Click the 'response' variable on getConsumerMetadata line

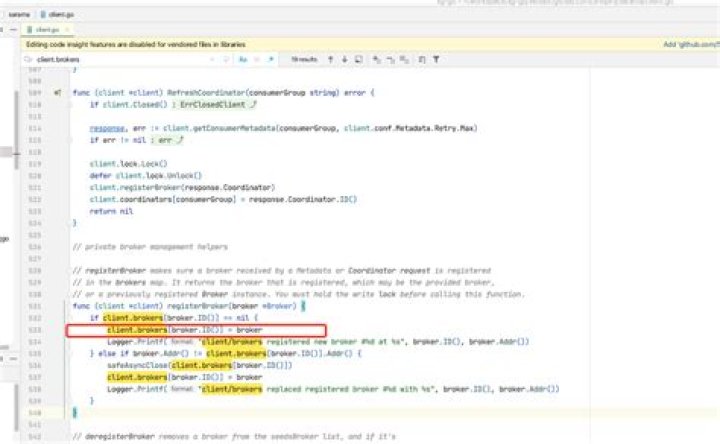107,128
